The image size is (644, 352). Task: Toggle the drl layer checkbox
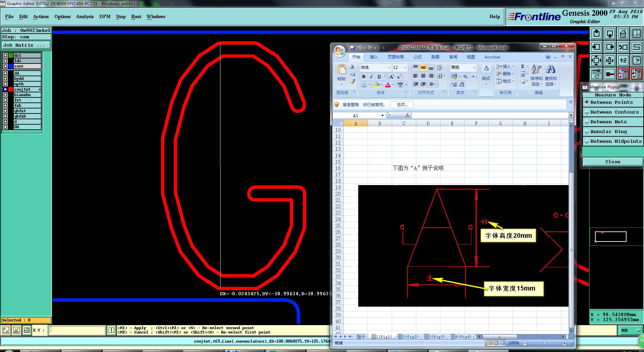[x=5, y=55]
